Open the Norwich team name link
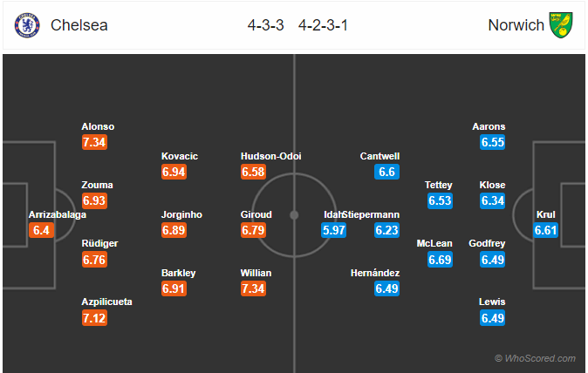 pos(516,25)
